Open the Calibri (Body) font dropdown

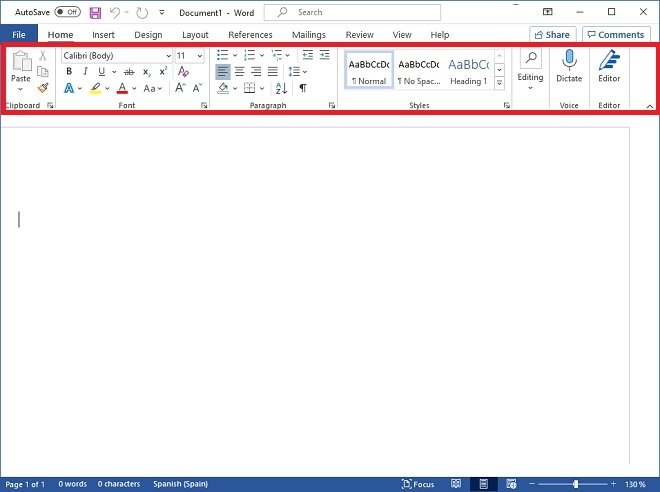pyautogui.click(x=168, y=56)
